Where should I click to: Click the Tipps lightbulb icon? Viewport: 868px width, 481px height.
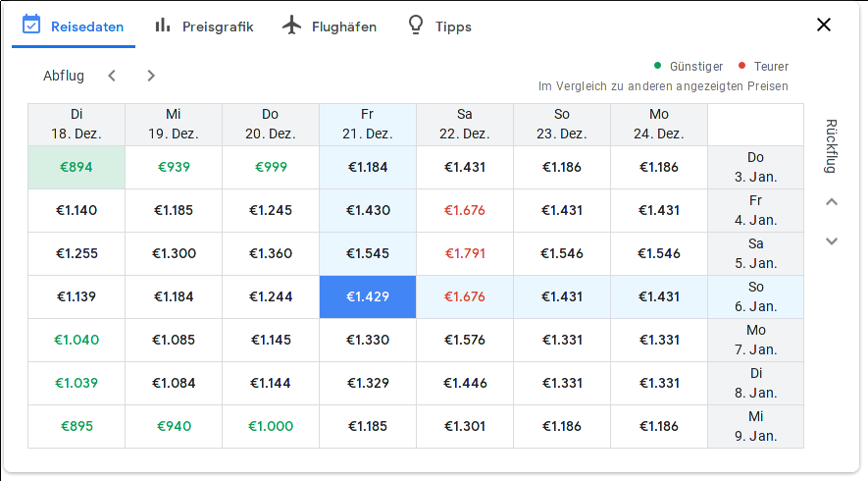(x=416, y=25)
